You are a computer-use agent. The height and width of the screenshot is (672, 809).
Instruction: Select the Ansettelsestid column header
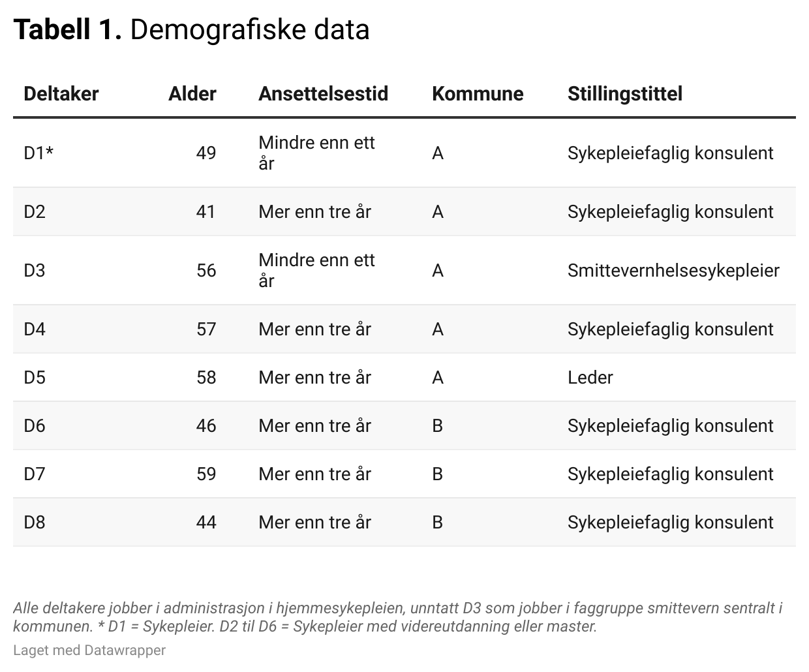[x=323, y=94]
